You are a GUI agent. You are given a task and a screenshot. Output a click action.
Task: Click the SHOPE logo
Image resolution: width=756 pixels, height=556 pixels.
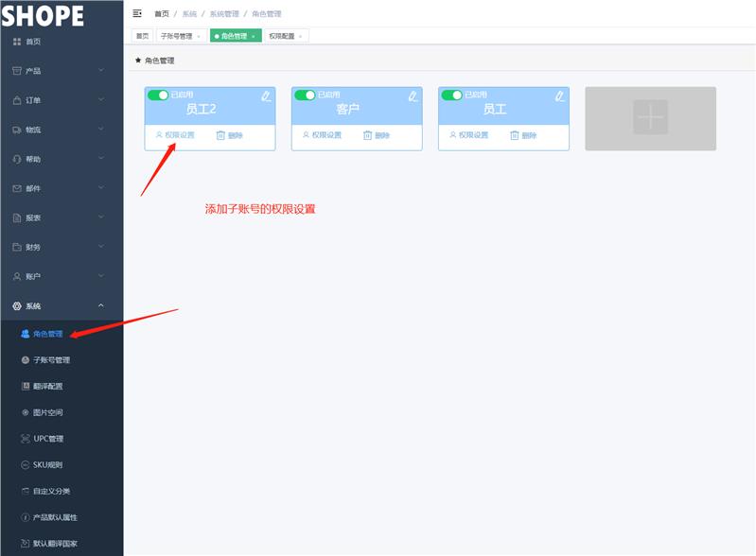pyautogui.click(x=43, y=15)
